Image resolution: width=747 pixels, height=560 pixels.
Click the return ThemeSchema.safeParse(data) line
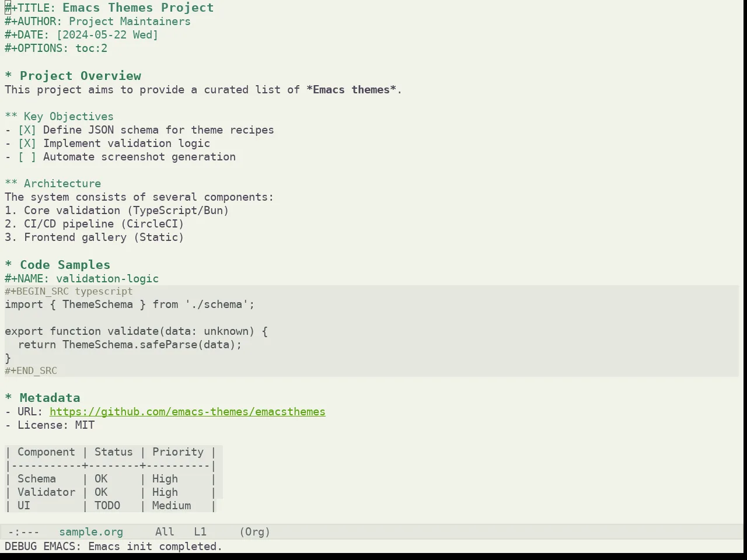tap(130, 345)
